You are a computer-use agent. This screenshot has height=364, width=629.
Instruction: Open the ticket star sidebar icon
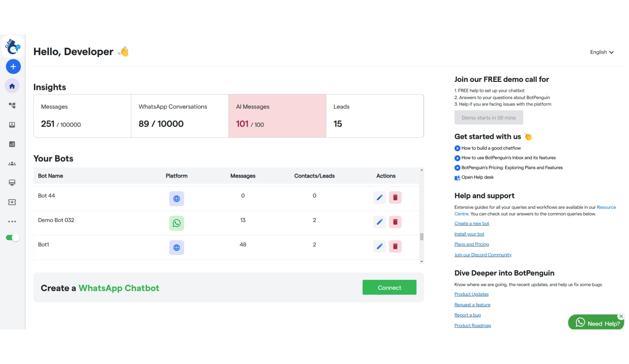pyautogui.click(x=12, y=202)
